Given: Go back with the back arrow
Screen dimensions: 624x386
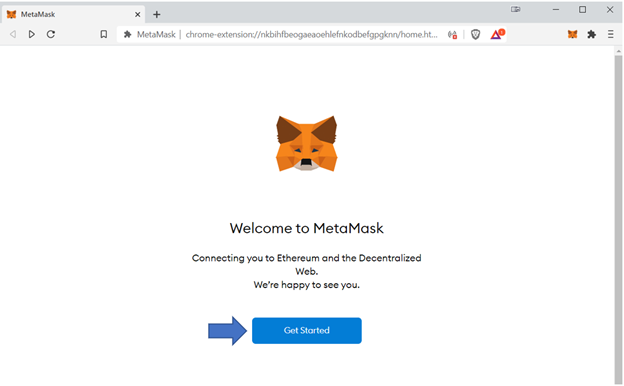Looking at the screenshot, I should [x=13, y=34].
